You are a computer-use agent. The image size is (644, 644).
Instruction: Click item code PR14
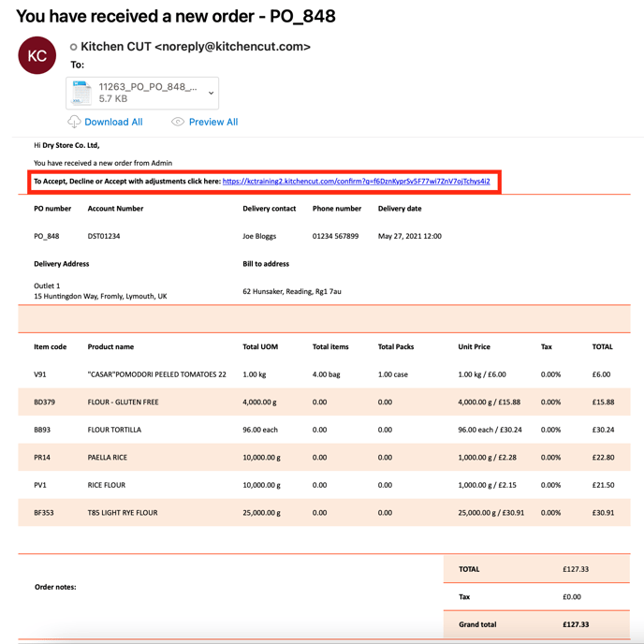pyautogui.click(x=42, y=458)
